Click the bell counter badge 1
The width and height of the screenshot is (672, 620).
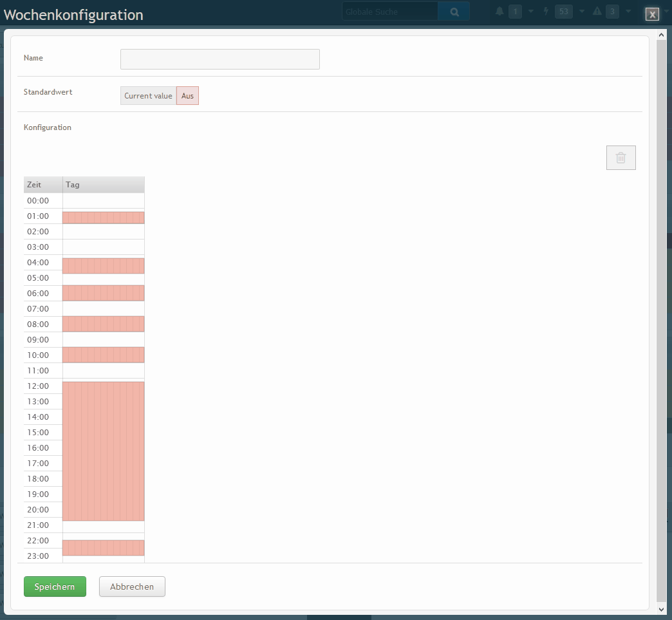click(515, 12)
